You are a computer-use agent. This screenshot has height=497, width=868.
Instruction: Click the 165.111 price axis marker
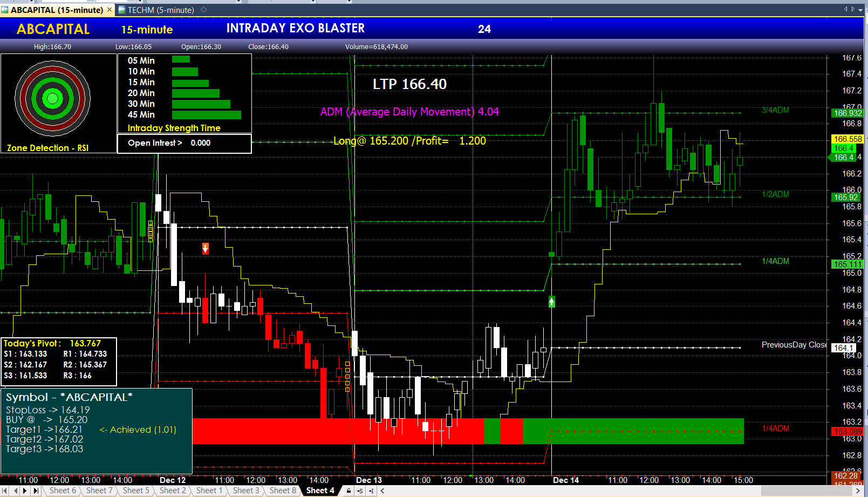coord(848,264)
